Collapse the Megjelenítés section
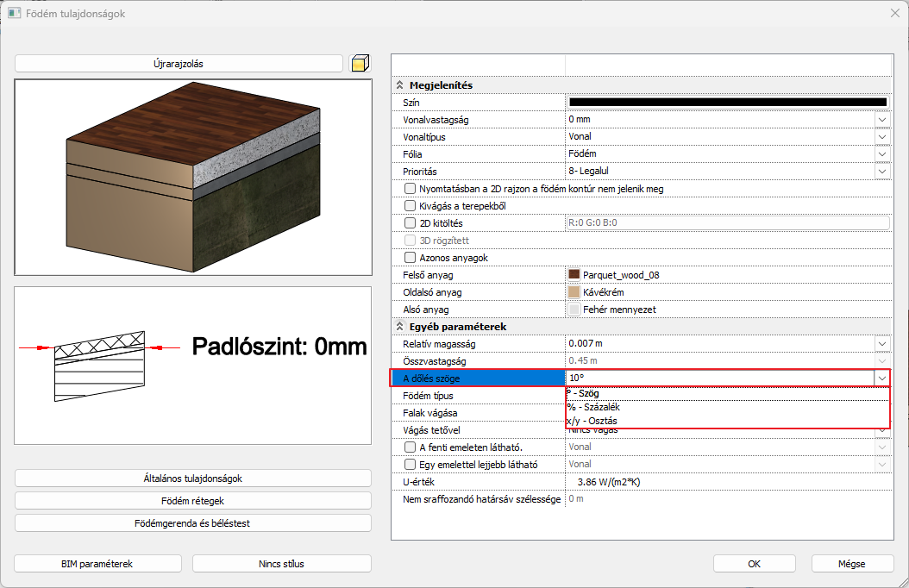Image resolution: width=909 pixels, height=588 pixels. 400,85
